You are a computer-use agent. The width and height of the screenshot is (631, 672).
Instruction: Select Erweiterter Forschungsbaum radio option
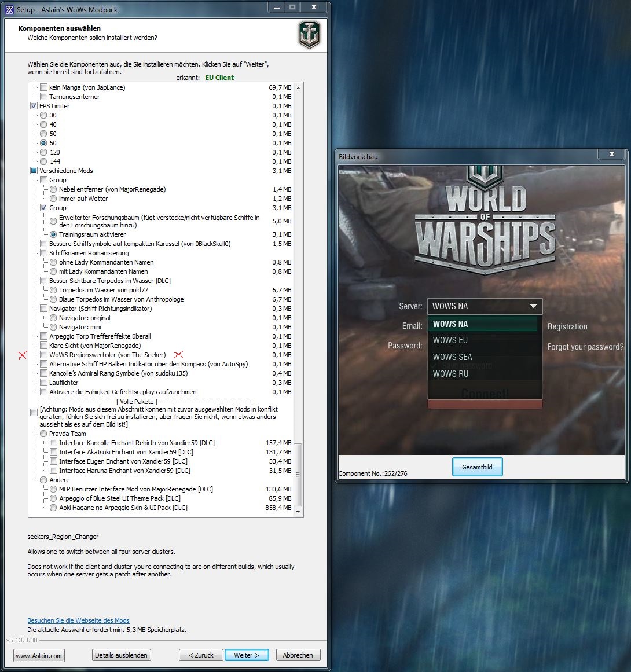53,221
